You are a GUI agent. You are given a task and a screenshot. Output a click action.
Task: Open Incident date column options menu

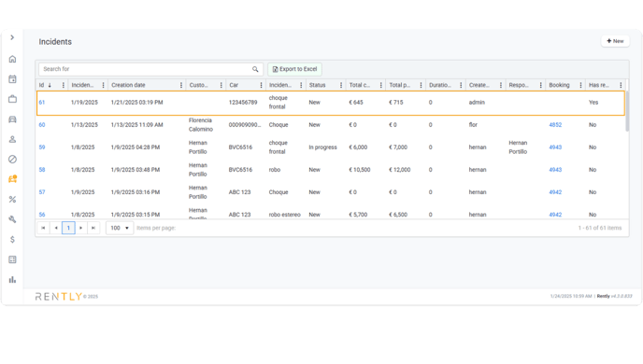[103, 85]
